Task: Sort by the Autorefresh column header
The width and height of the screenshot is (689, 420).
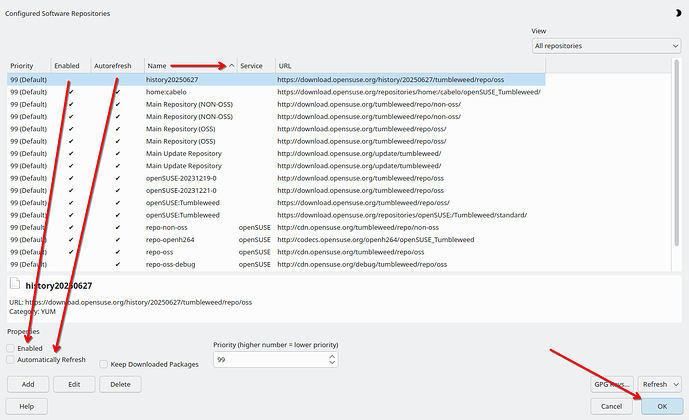Action: 117,65
